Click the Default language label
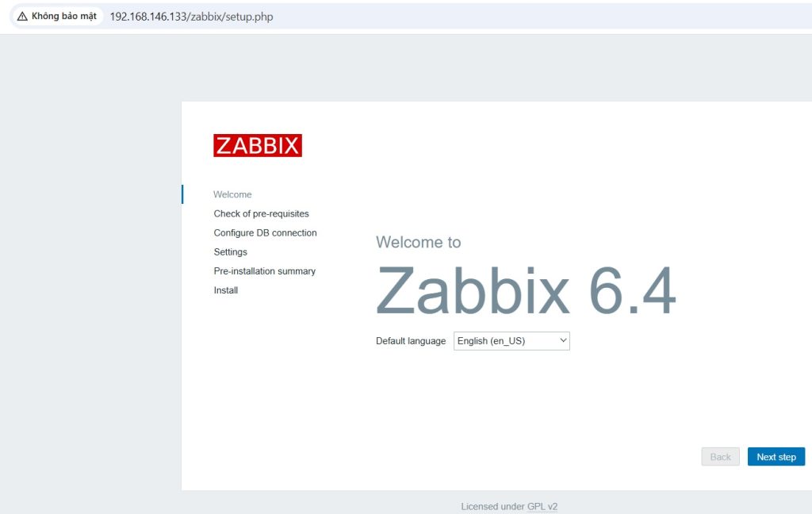 click(x=410, y=341)
